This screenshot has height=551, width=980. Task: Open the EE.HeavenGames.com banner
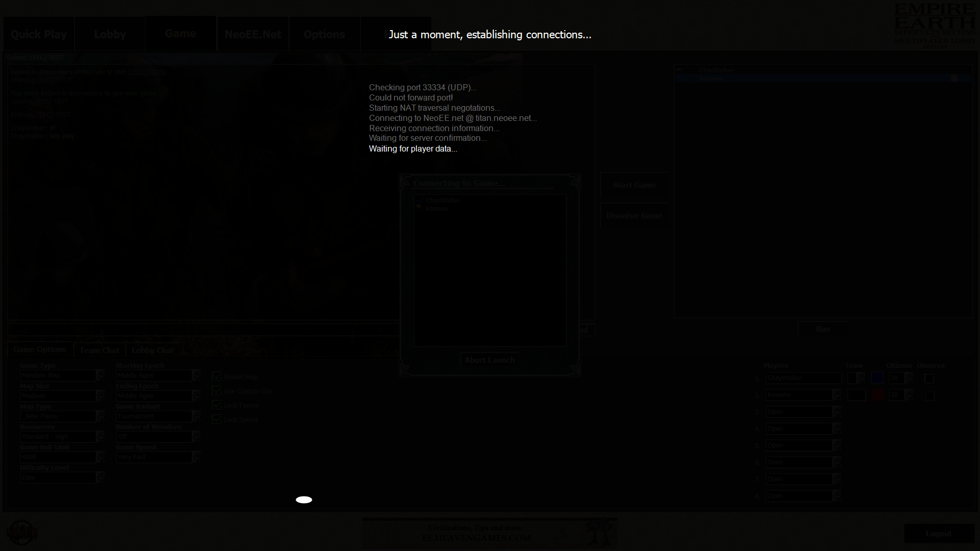(489, 533)
